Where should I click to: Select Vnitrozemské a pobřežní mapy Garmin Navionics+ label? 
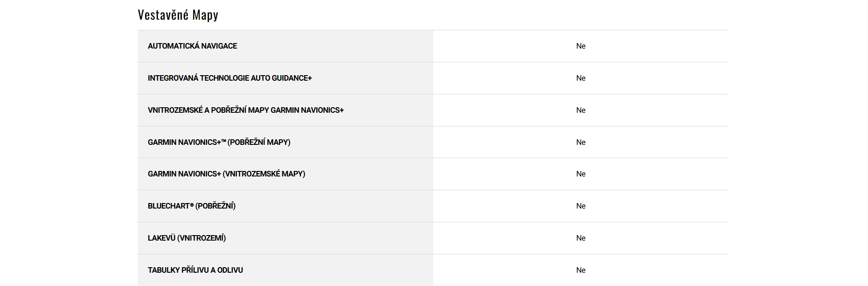pyautogui.click(x=246, y=110)
